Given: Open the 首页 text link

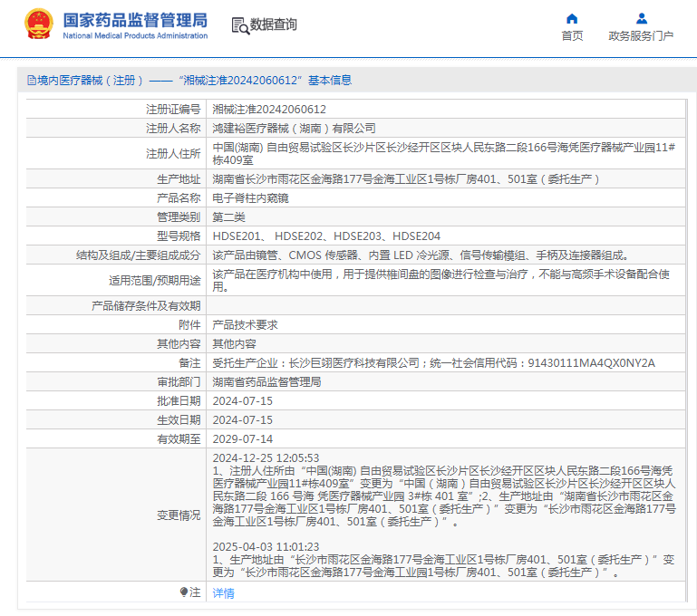Looking at the screenshot, I should [x=572, y=36].
